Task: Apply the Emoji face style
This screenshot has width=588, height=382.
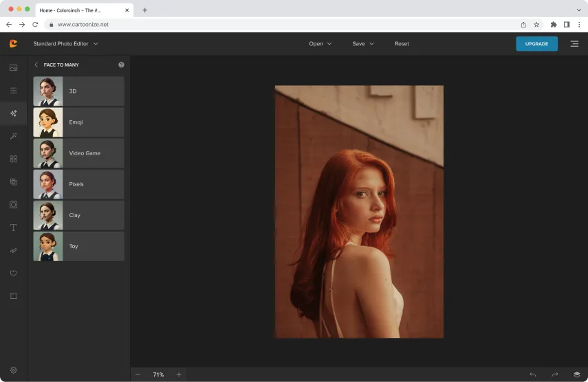Action: click(78, 122)
